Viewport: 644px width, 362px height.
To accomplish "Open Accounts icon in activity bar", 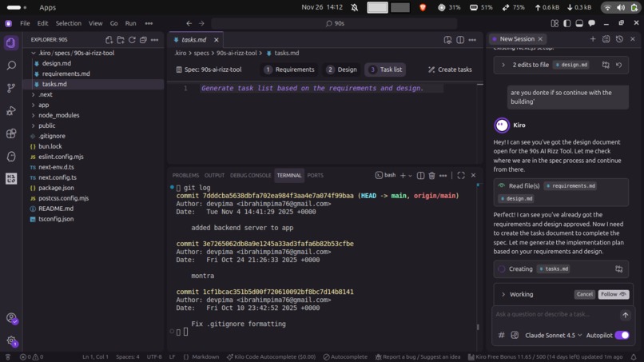I will [x=11, y=318].
